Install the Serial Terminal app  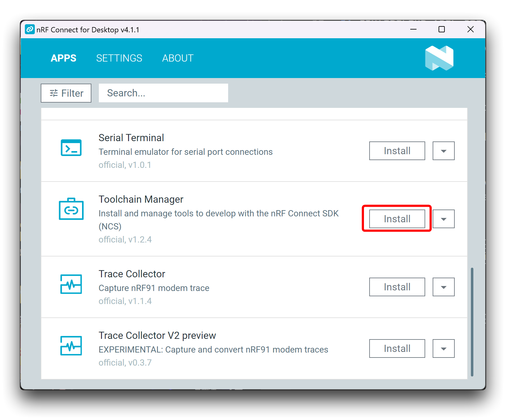click(x=397, y=151)
